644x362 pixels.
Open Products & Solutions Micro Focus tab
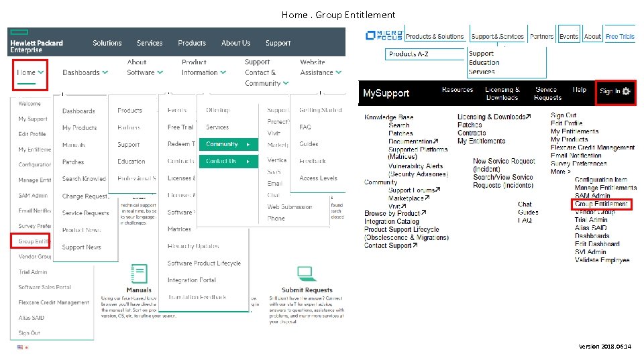435,36
